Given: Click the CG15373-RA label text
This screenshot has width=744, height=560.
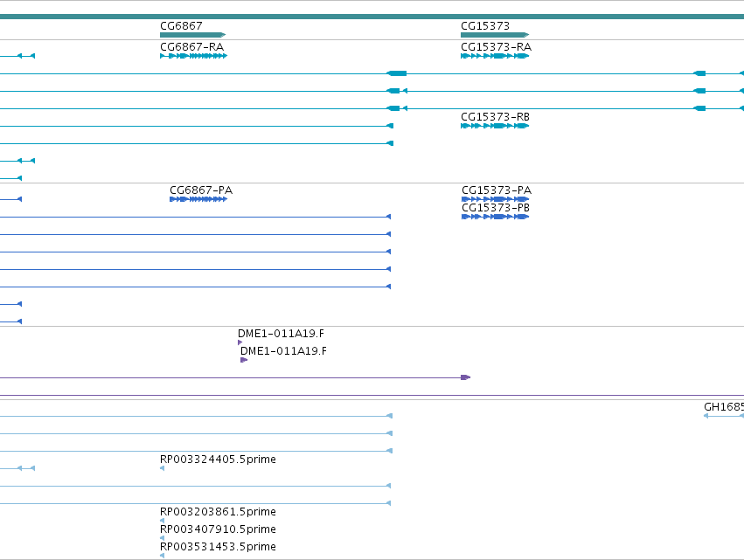Looking at the screenshot, I should point(496,46).
